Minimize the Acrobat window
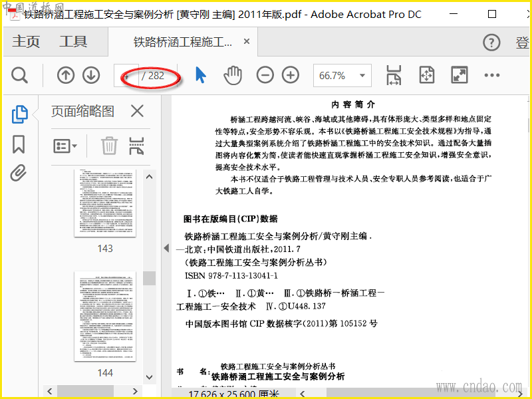Screen dimensions: 532x399 454,14
